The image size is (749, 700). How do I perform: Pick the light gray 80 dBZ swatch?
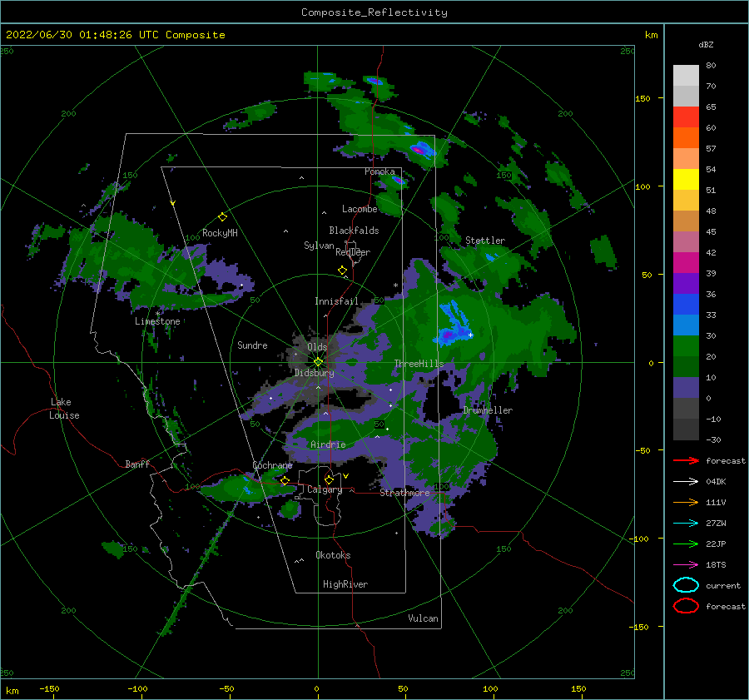(686, 76)
